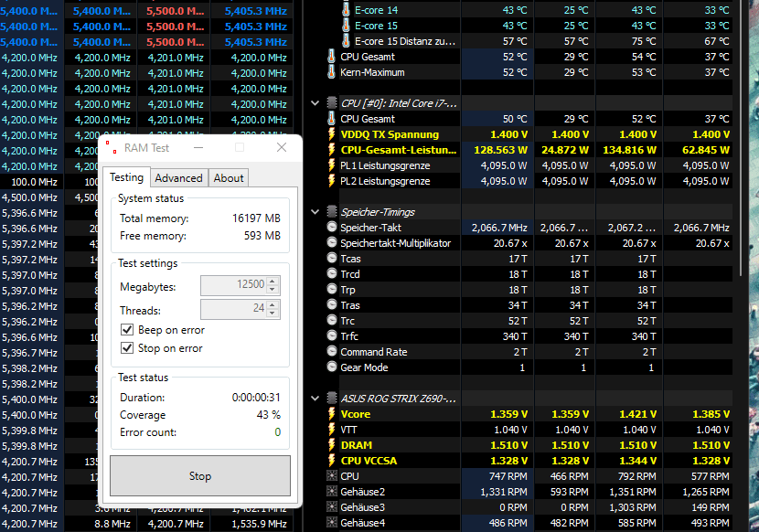Close the RAM Test window
759x532 pixels.
pyautogui.click(x=282, y=147)
